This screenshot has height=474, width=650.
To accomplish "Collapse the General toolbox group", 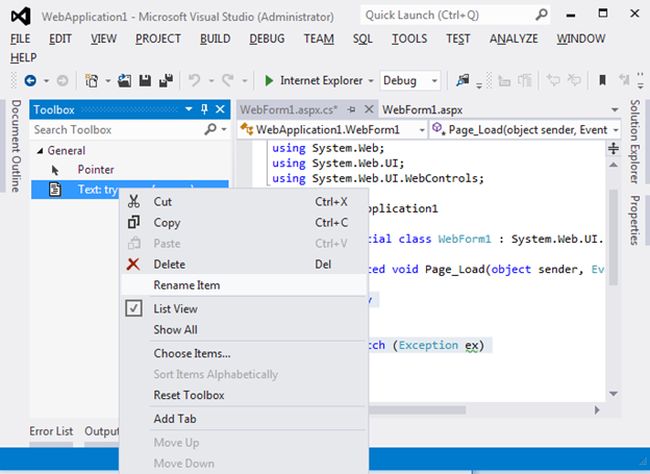I will 39,151.
